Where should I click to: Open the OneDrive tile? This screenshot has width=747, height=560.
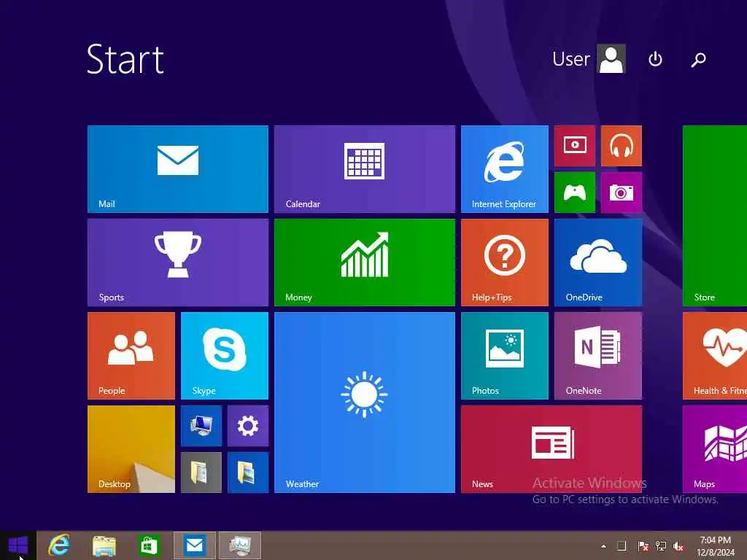click(598, 262)
